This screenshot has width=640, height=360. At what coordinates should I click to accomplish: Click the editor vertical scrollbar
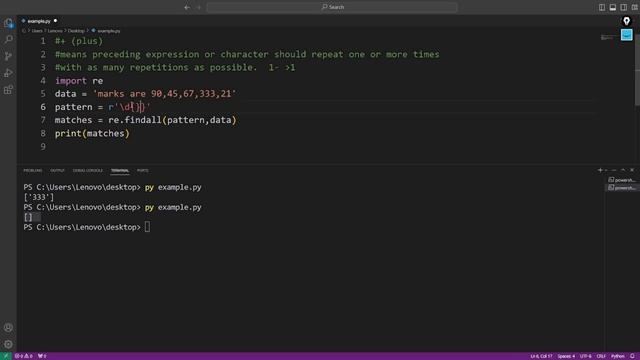point(637,69)
